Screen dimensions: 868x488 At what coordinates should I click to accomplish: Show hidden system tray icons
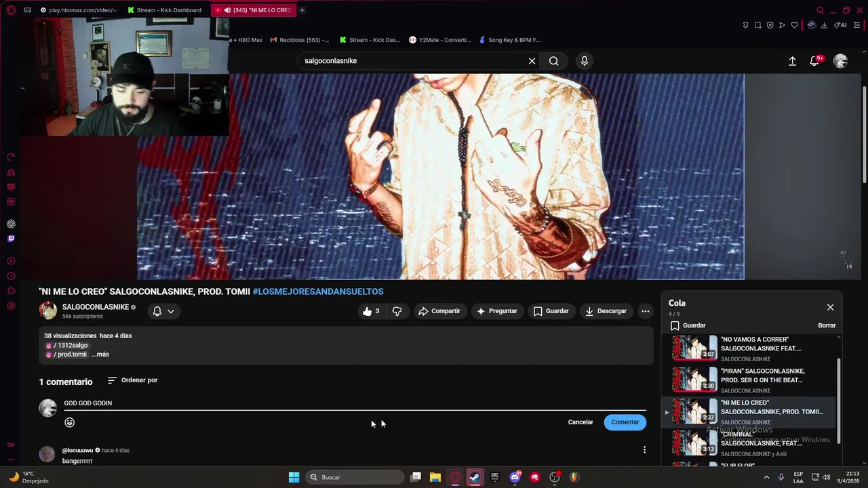click(767, 477)
